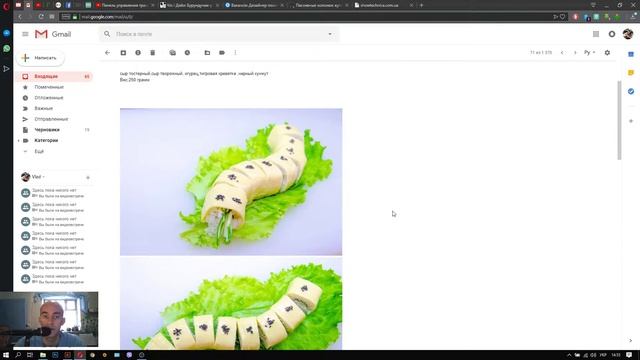640x360 pixels.
Task: Open the three-dot more actions menu
Action: click(x=236, y=52)
